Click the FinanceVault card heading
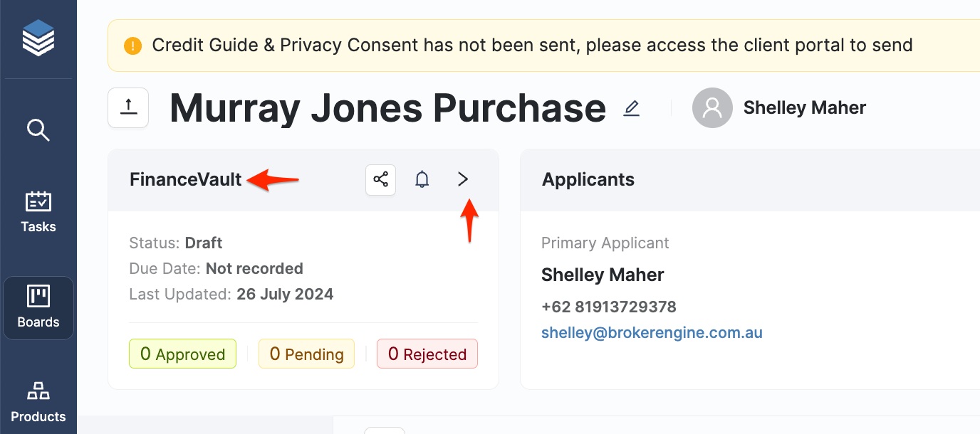This screenshot has width=980, height=434. [x=186, y=179]
